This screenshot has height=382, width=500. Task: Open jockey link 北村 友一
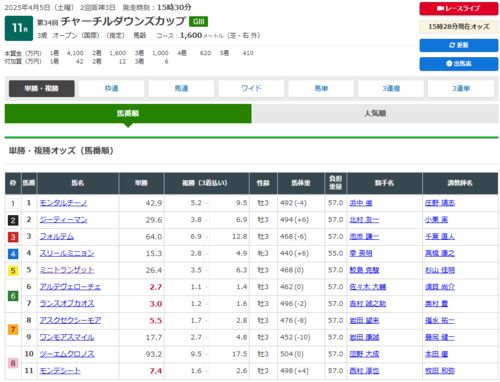(x=364, y=220)
